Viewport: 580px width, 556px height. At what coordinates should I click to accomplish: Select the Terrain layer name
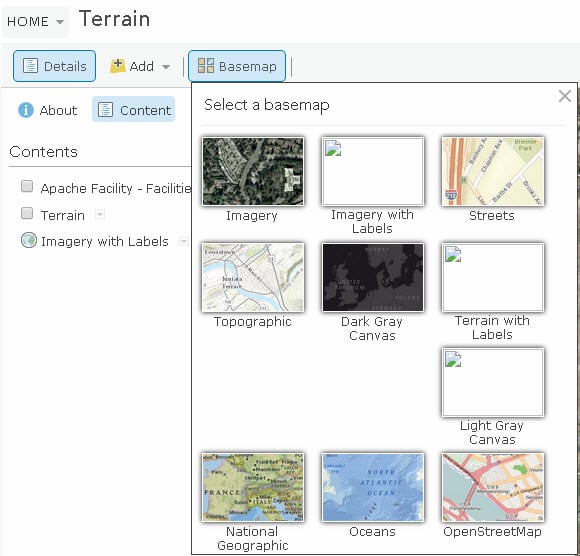pyautogui.click(x=63, y=215)
